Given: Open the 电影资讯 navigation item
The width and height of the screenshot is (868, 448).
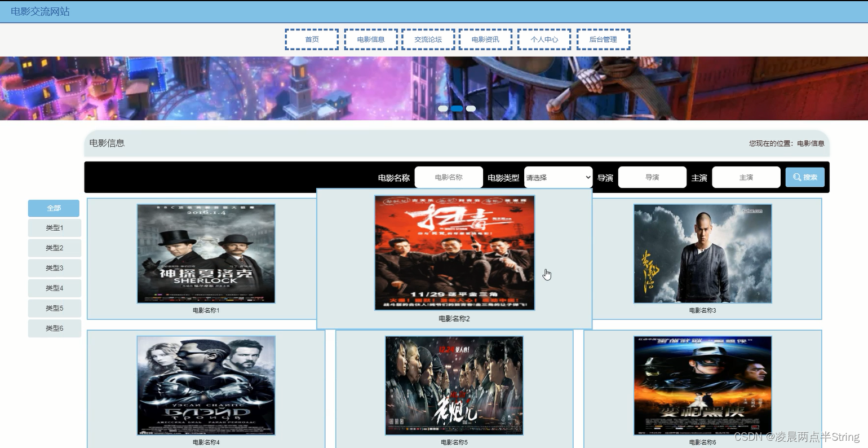Looking at the screenshot, I should point(485,39).
